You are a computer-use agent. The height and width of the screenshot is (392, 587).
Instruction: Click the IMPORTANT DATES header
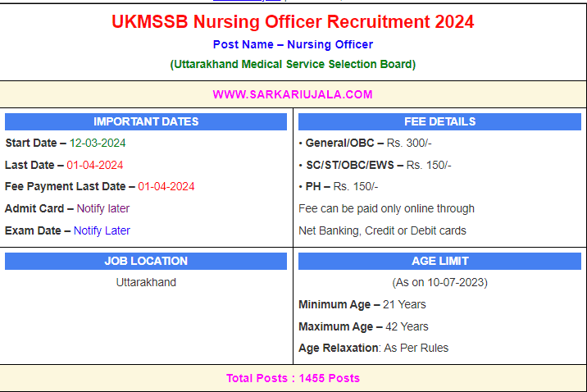146,121
